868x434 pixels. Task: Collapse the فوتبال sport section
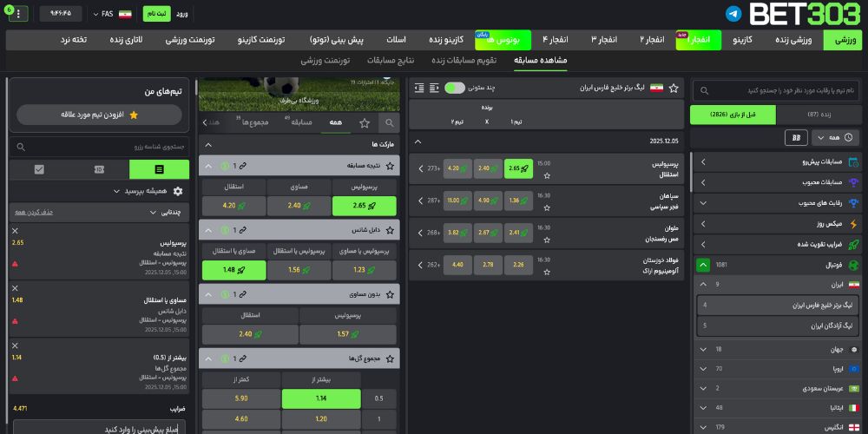click(704, 265)
